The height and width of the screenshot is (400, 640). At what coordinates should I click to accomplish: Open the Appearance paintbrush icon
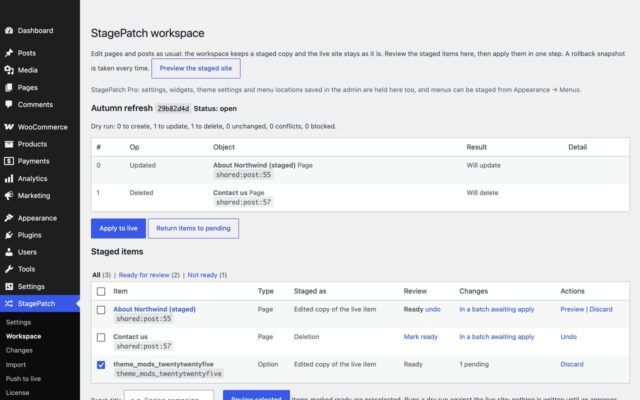point(9,218)
